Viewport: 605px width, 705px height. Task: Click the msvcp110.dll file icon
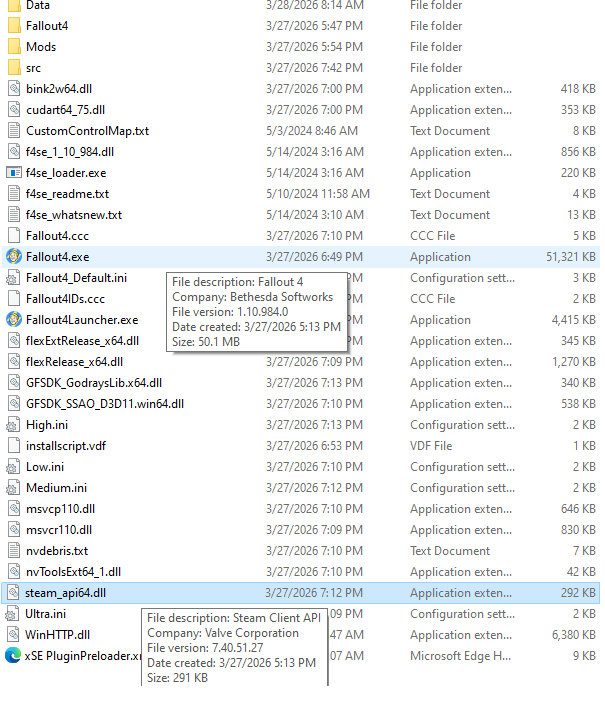pyautogui.click(x=14, y=509)
